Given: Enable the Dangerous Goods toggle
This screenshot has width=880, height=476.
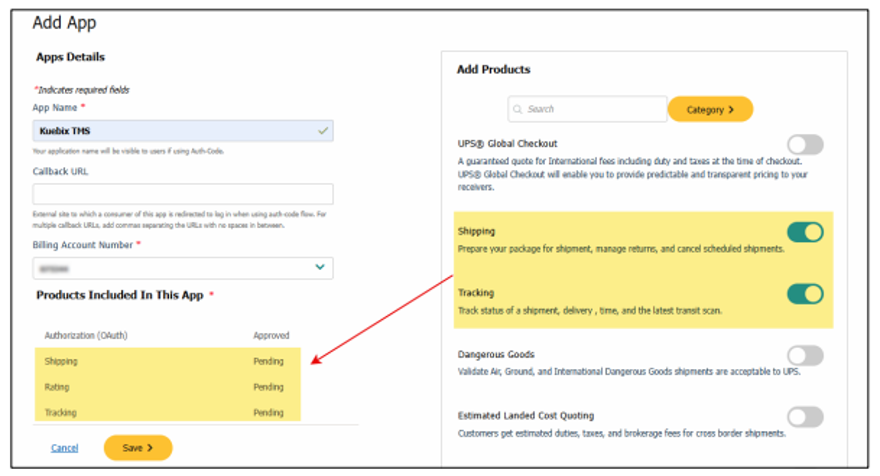Looking at the screenshot, I should pos(805,355).
